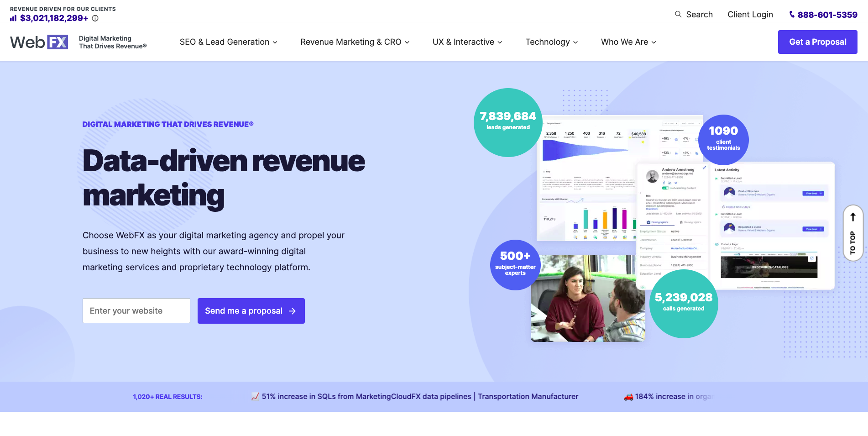Open the revenue info circle icon
868x436 pixels.
coord(95,18)
